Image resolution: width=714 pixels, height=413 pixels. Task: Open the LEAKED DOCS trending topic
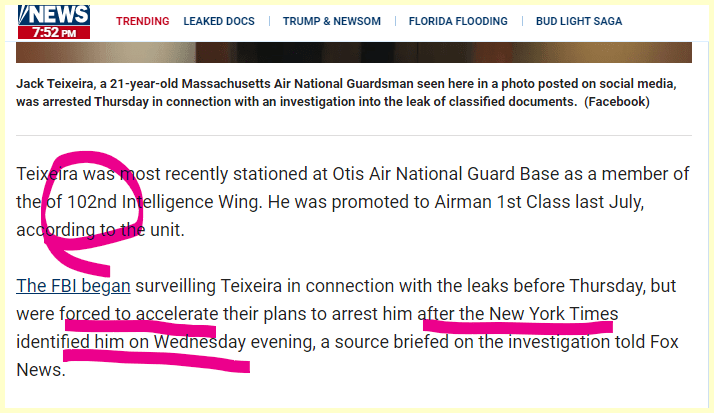pyautogui.click(x=219, y=21)
